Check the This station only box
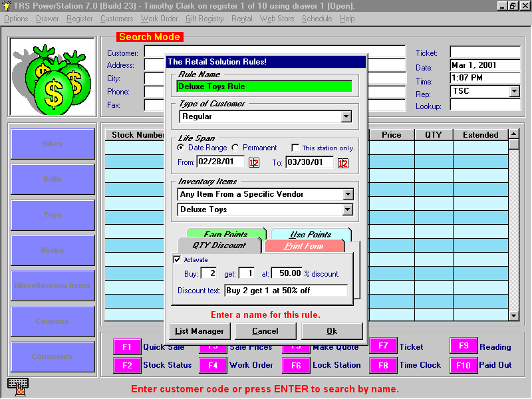532x399 pixels. click(x=295, y=148)
